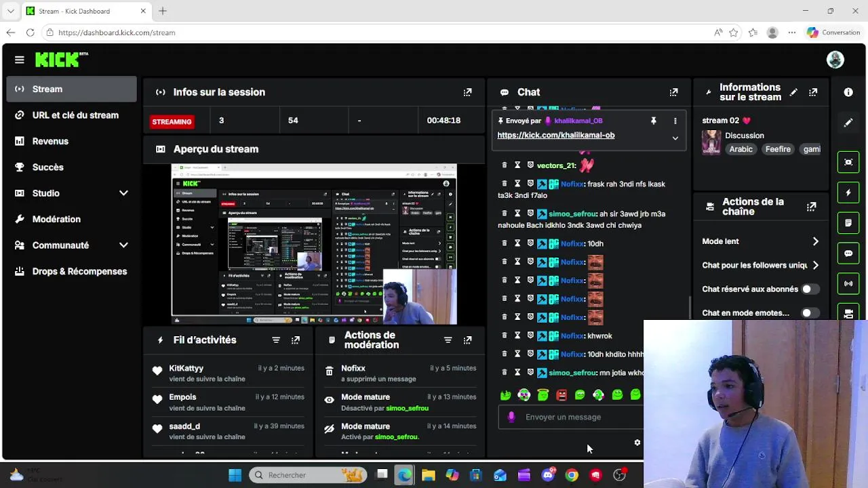The image size is (868, 488).
Task: Pop out the Infos sur la session panel
Action: coord(467,92)
